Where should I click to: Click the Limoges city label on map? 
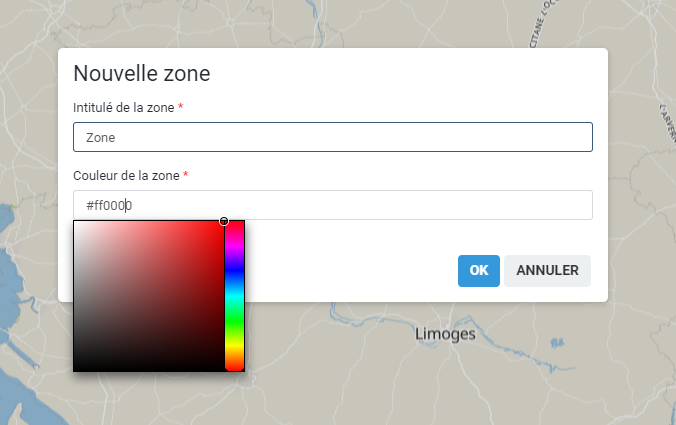coord(445,334)
